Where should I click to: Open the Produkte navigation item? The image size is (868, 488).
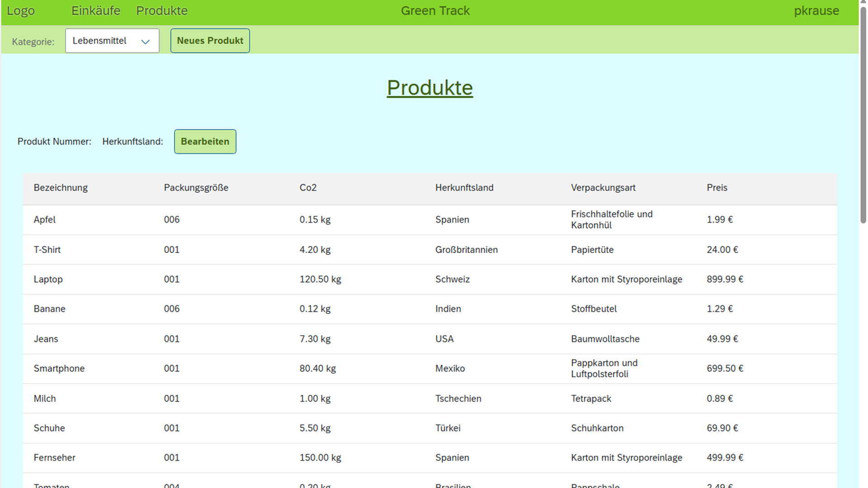point(162,11)
